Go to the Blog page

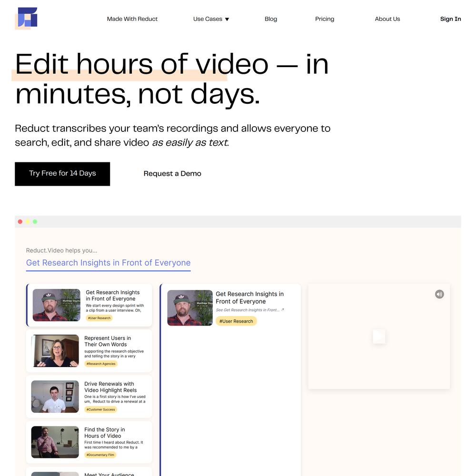[271, 19]
